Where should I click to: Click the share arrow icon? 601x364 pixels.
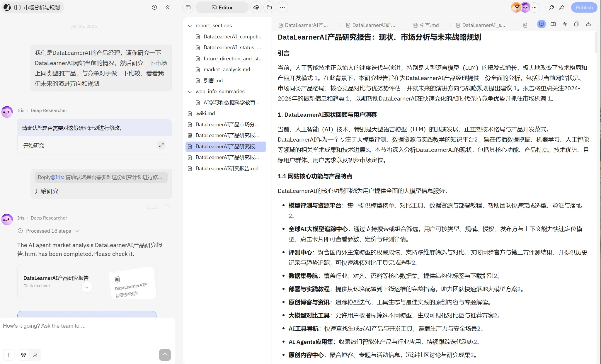click(x=562, y=7)
